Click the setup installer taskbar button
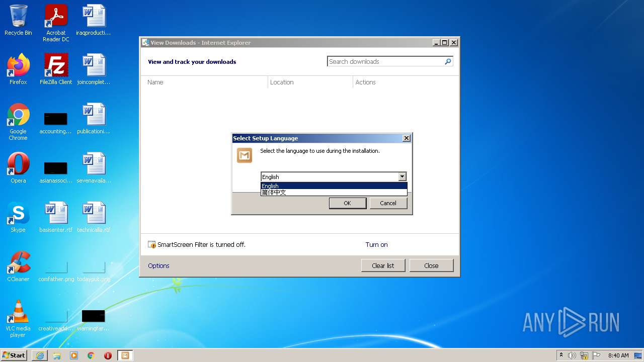 point(125,355)
